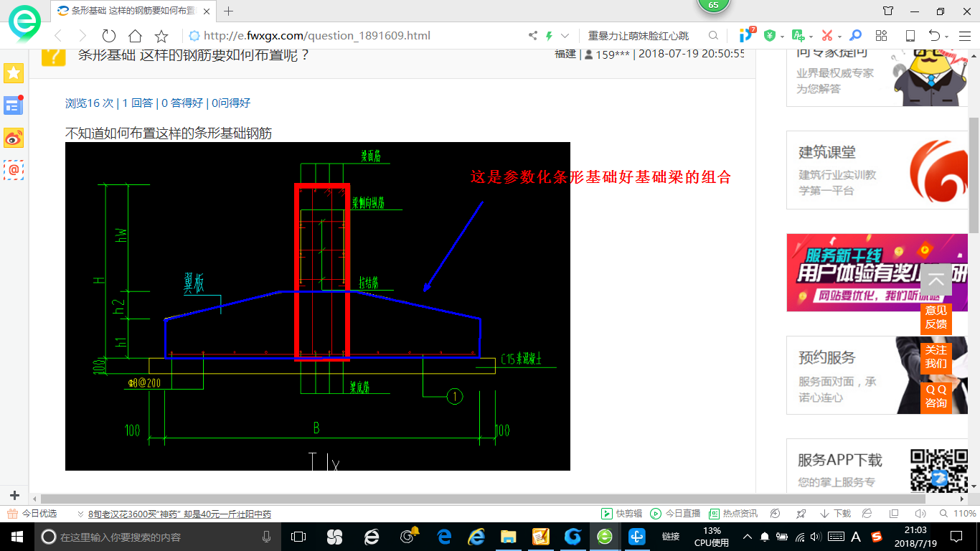Add sidebar app with plus icon

point(14,496)
